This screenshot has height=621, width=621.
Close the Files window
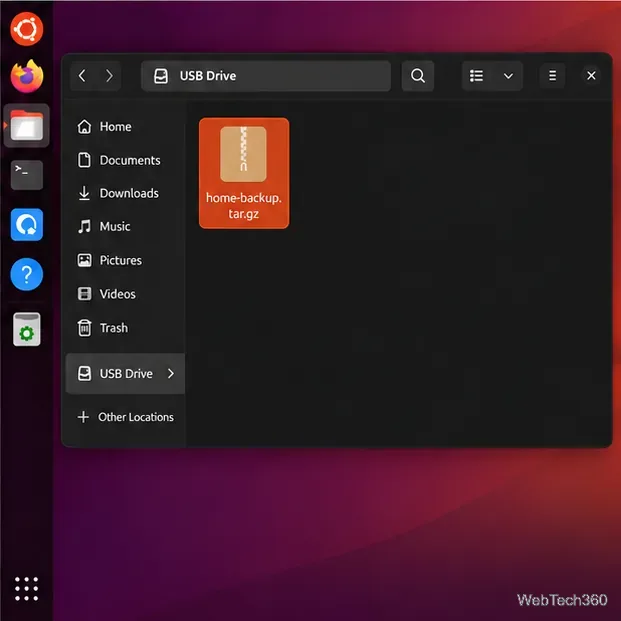[591, 76]
